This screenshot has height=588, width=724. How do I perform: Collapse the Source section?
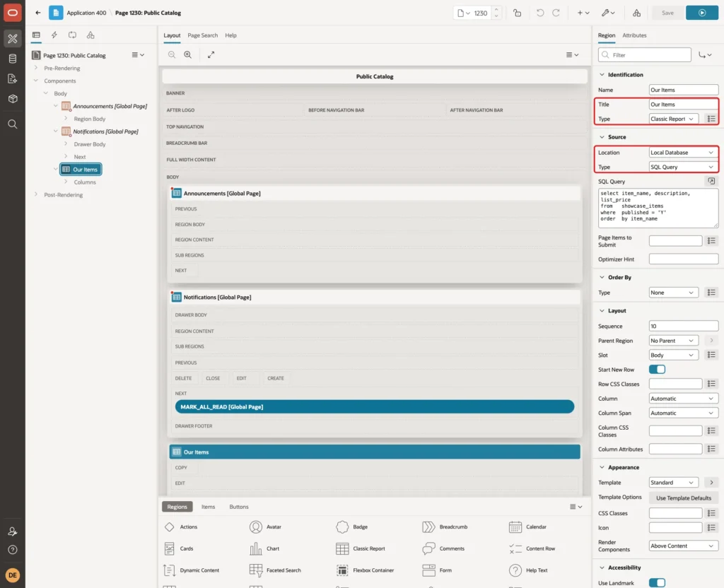[x=602, y=137]
